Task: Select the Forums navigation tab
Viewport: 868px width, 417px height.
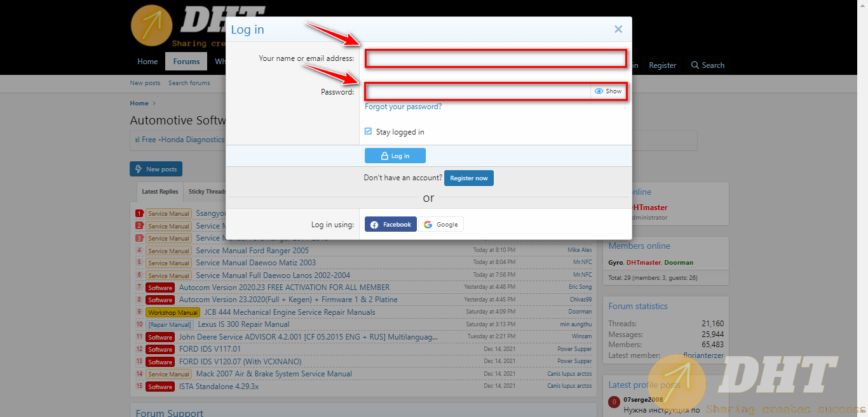Action: [186, 62]
